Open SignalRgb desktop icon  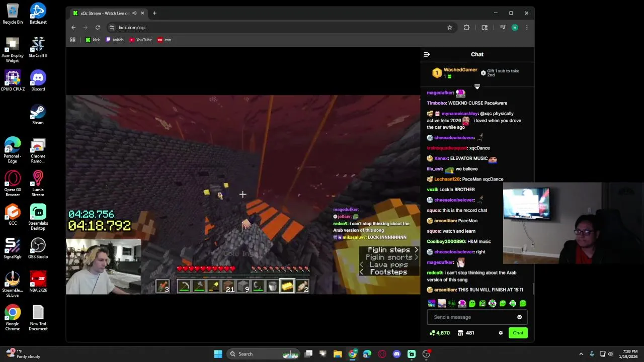13,248
